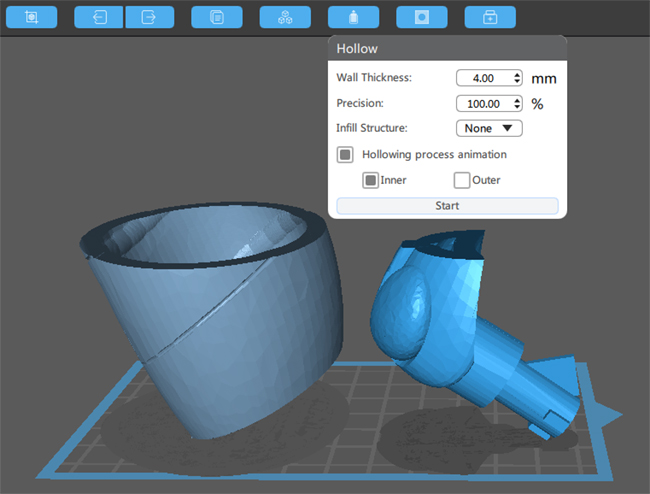This screenshot has height=494, width=650.
Task: Click the hollow circle-in-square toolbar icon
Action: 422,17
